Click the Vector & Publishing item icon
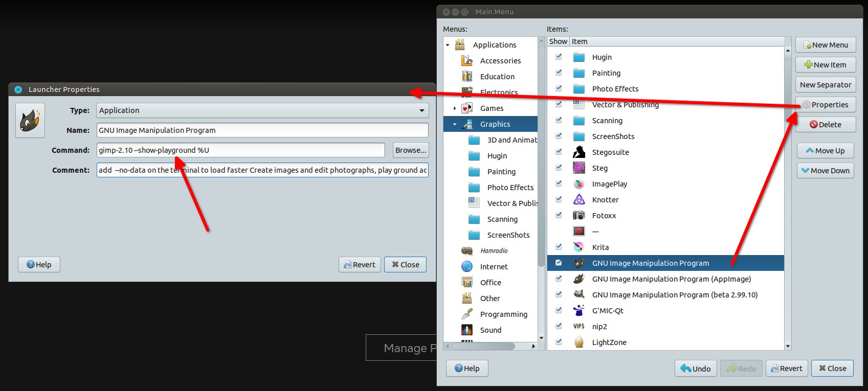This screenshot has width=868, height=391. pyautogui.click(x=579, y=105)
